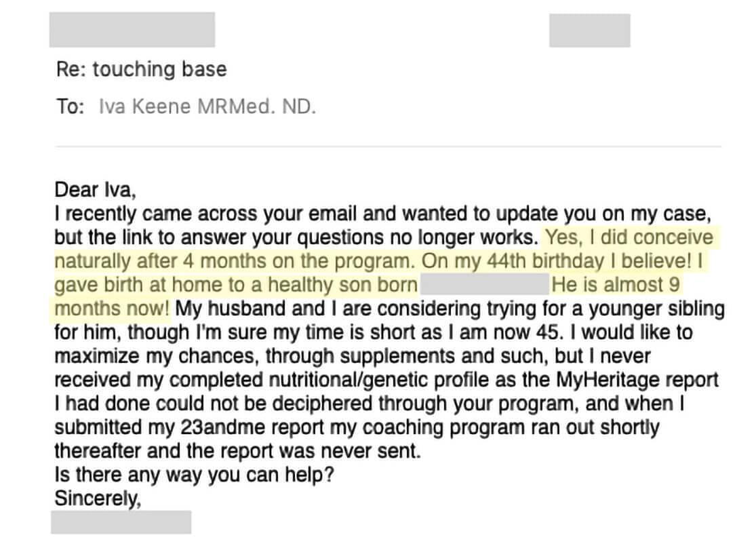Click the highlighted words months now!
756x546 pixels.
[112, 308]
